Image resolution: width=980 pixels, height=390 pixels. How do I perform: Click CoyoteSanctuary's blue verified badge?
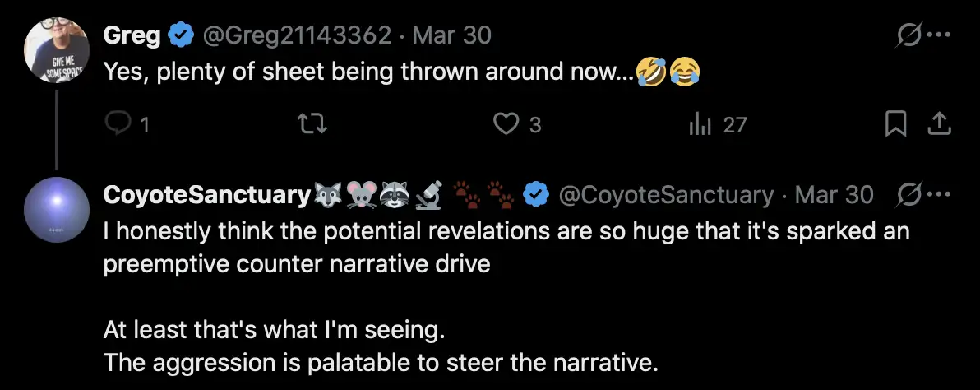click(538, 195)
